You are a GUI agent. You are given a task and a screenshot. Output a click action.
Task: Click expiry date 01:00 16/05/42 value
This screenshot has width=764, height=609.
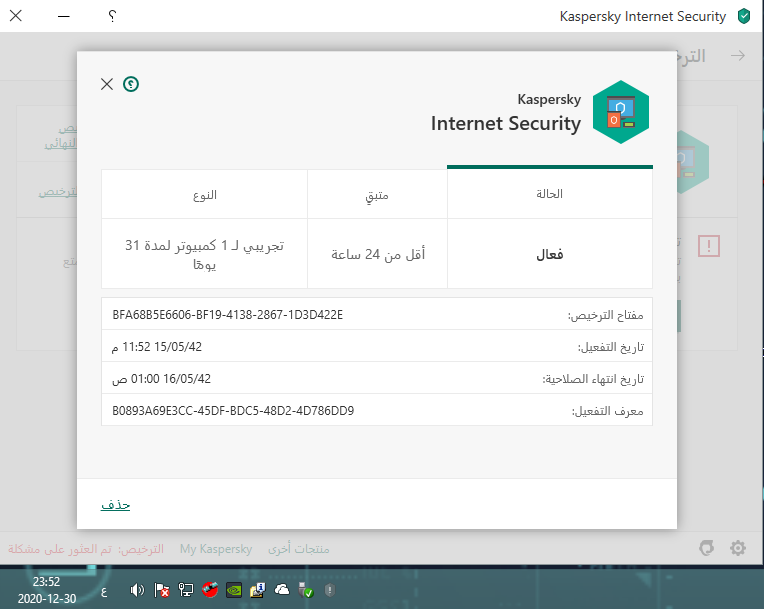[x=162, y=379]
